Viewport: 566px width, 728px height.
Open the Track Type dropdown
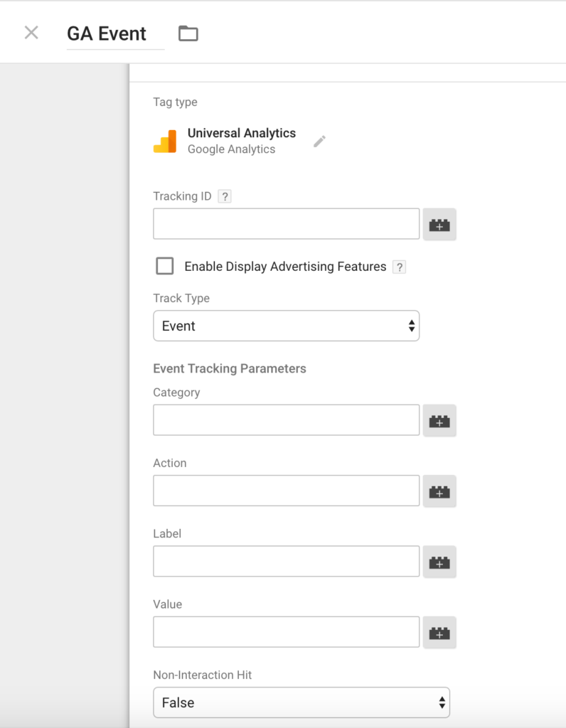[x=286, y=326]
